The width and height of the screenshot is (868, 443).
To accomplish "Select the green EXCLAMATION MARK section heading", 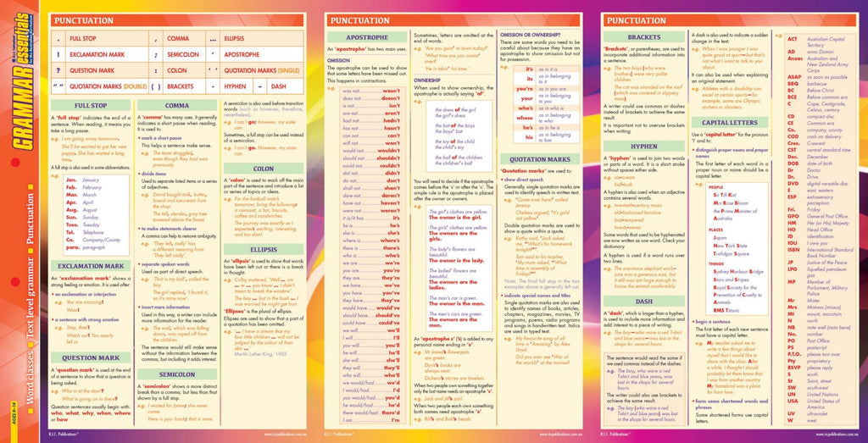I will (x=90, y=266).
